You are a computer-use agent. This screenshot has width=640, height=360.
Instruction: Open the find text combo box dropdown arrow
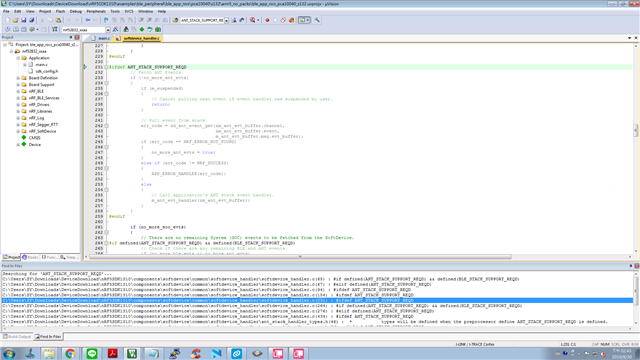tap(226, 20)
